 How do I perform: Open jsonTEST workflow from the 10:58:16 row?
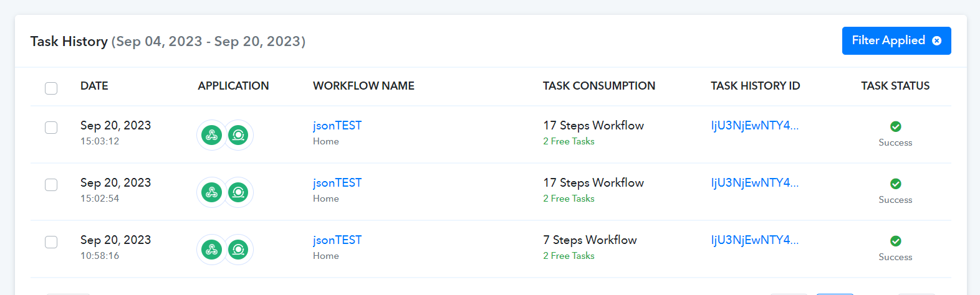(337, 240)
